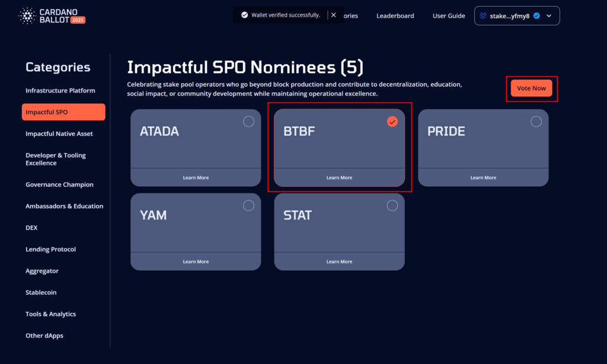Open the stake...yfmy8 wallet menu
This screenshot has width=607, height=364.
point(517,16)
